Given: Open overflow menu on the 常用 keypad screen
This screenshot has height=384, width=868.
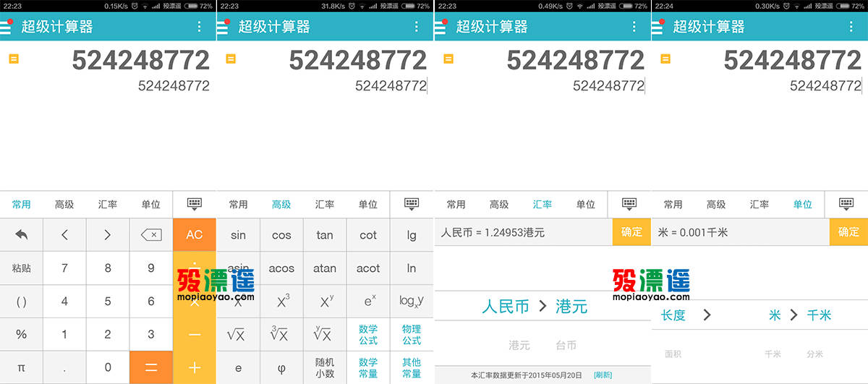Looking at the screenshot, I should point(199,27).
